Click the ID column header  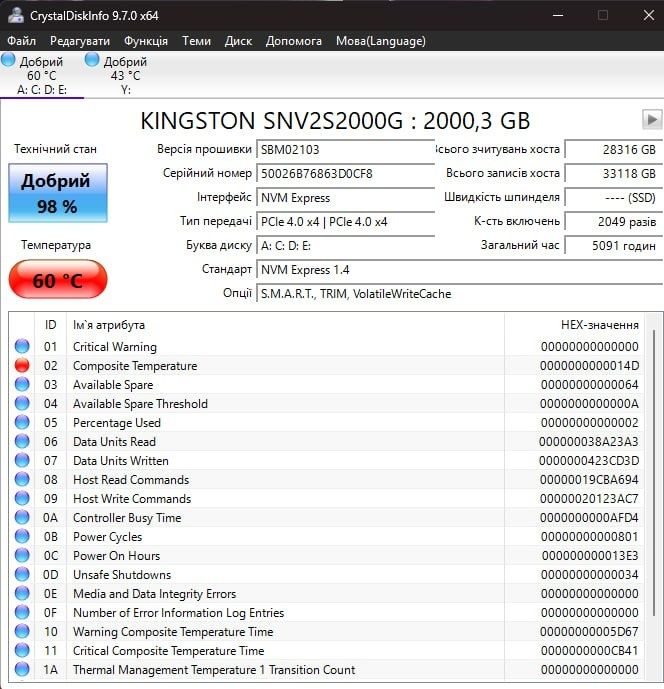(x=51, y=325)
